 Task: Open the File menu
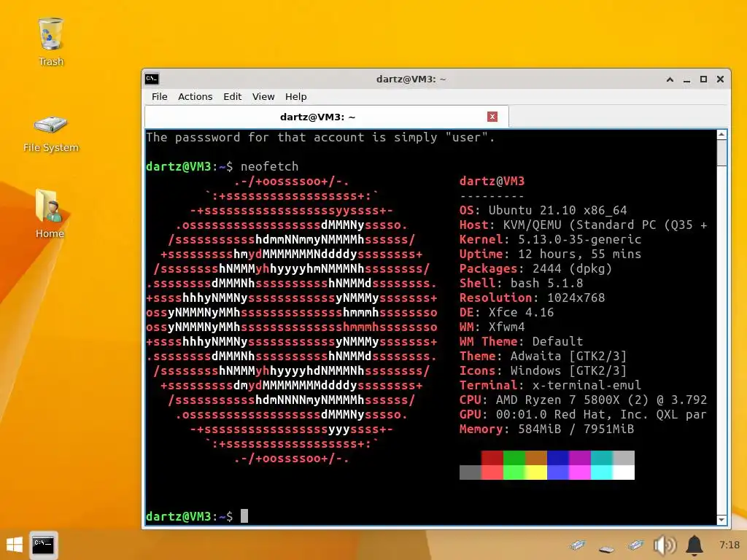(160, 97)
